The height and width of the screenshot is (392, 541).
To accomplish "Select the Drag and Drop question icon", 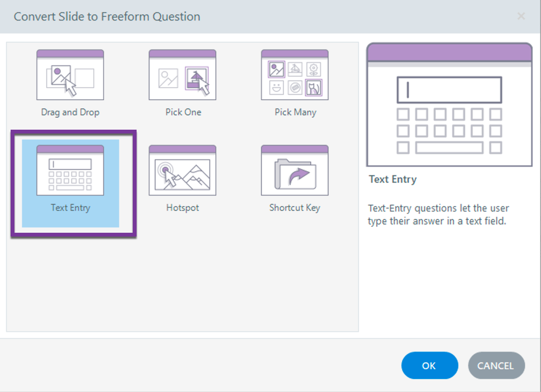I will pos(70,75).
